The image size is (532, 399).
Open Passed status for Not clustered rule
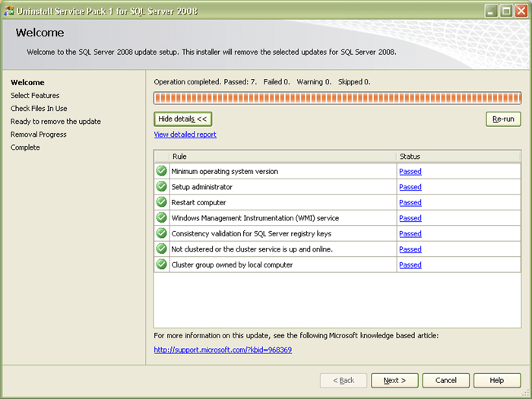(x=410, y=249)
